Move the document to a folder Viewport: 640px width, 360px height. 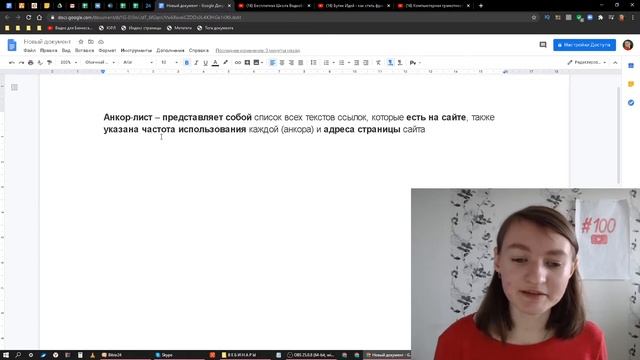click(91, 42)
